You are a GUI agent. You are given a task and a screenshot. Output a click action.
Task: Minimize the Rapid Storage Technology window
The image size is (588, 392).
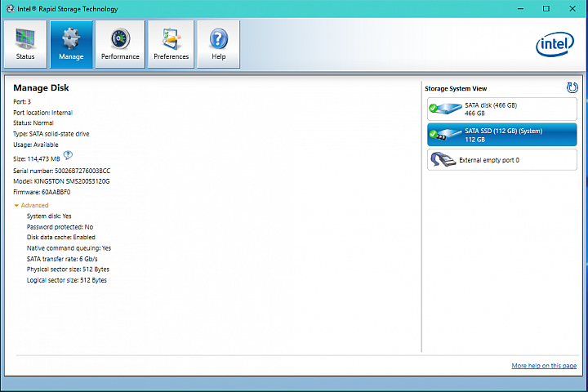click(x=520, y=9)
